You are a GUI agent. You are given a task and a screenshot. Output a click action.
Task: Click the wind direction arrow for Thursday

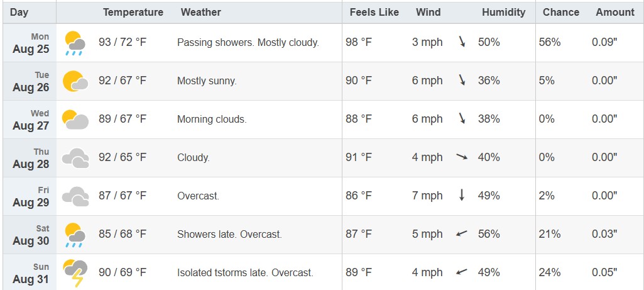pos(462,157)
